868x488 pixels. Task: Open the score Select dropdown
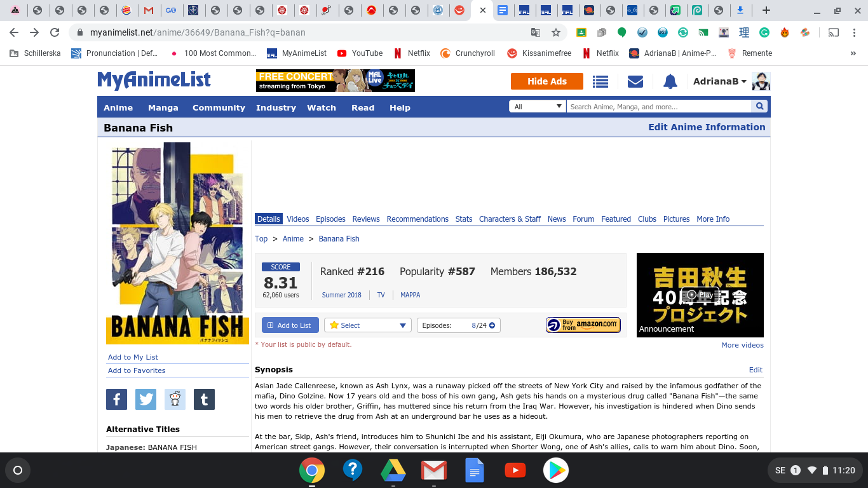pyautogui.click(x=368, y=325)
